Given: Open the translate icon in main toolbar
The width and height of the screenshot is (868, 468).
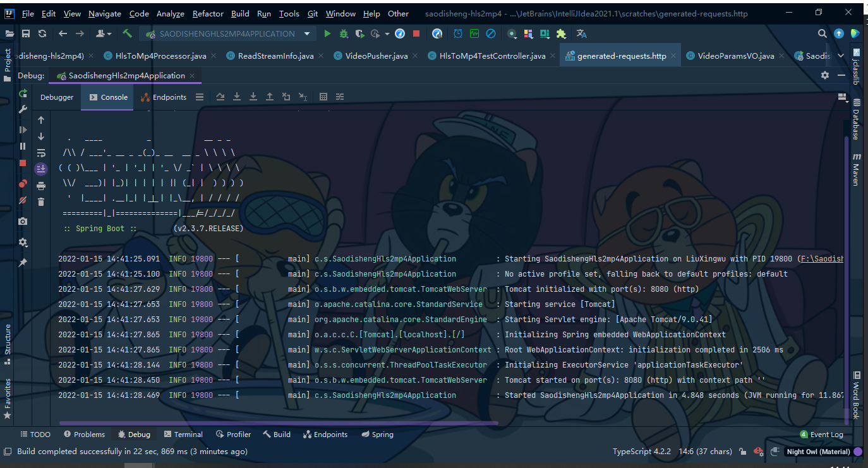Looking at the screenshot, I should coord(581,33).
